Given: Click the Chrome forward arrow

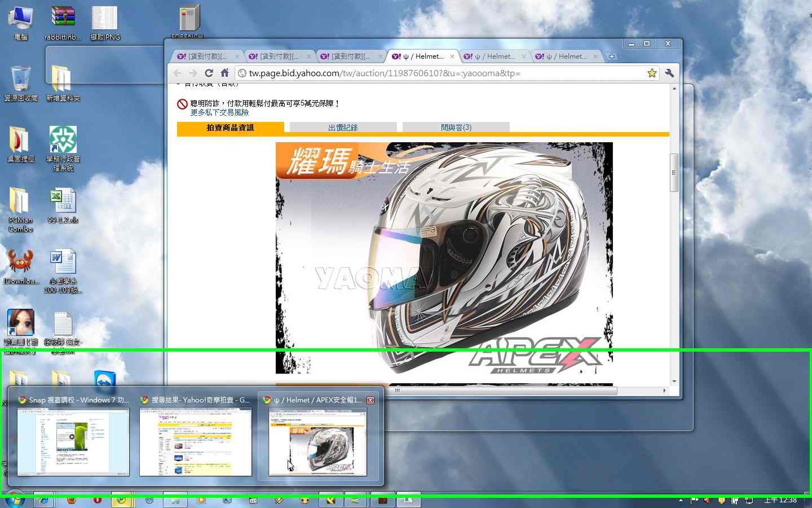Looking at the screenshot, I should pyautogui.click(x=193, y=73).
